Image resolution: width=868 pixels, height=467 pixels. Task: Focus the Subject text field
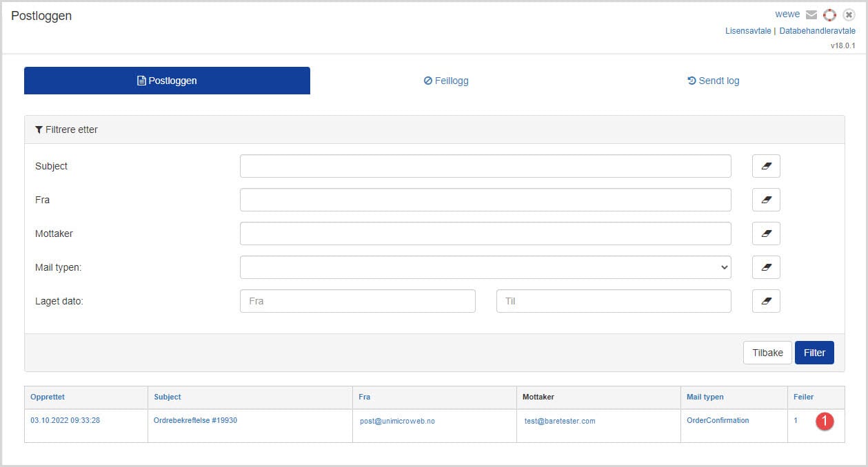point(485,166)
